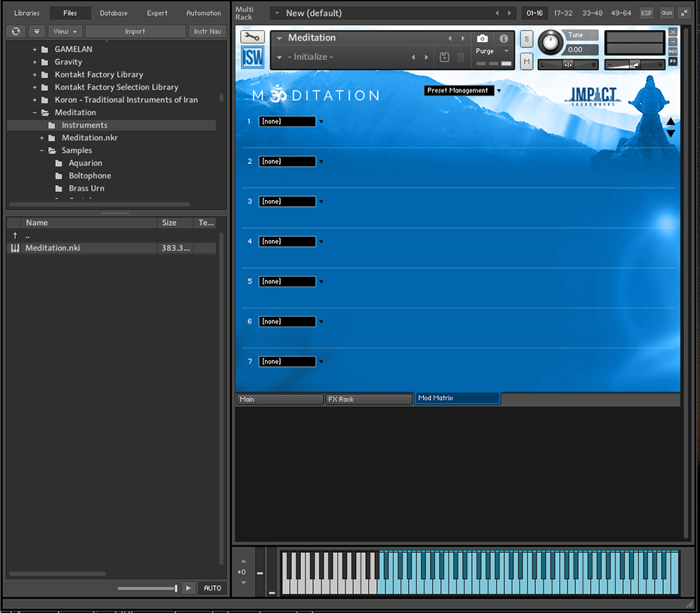Select rack page 17-32
The width and height of the screenshot is (700, 613).
tap(563, 13)
